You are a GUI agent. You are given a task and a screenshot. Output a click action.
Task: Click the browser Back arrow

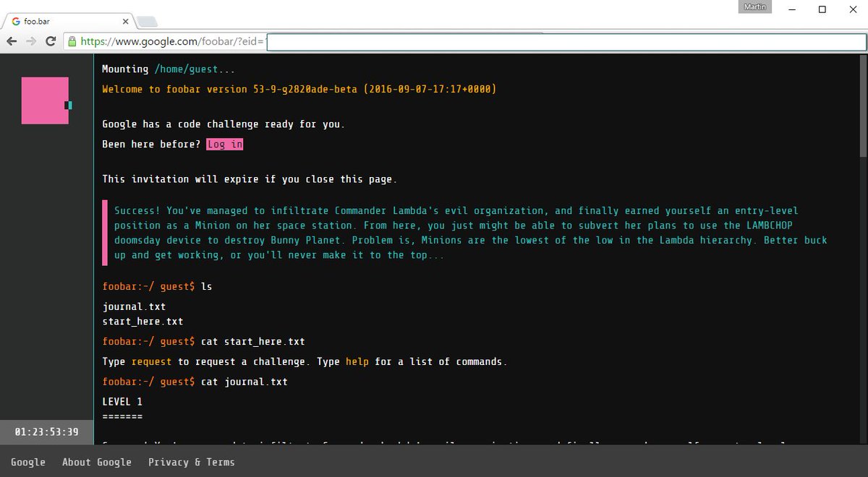click(x=12, y=42)
